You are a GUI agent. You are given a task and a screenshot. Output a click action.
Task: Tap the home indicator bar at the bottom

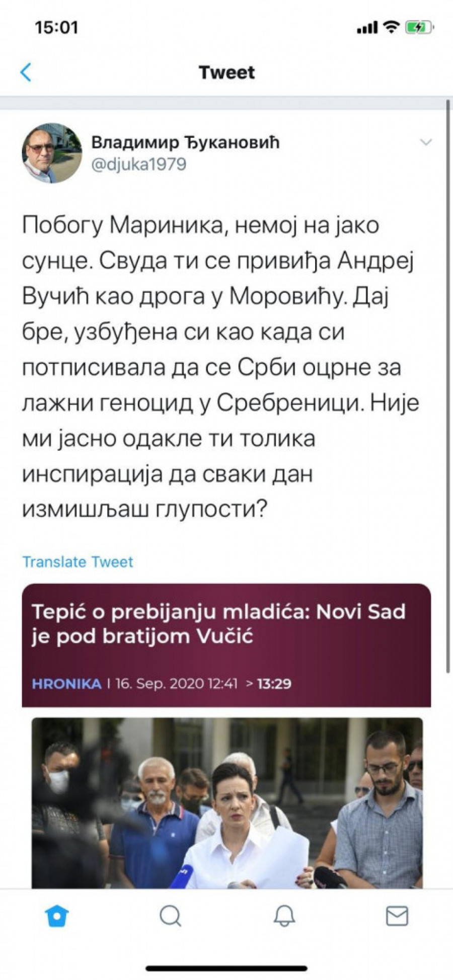pos(226,968)
